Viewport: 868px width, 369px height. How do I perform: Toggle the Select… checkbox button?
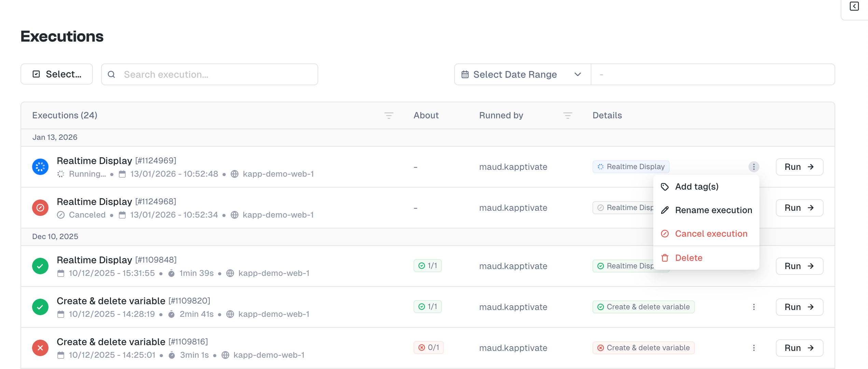tap(57, 74)
